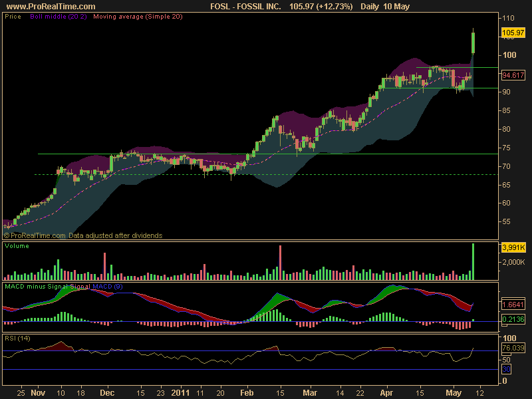Click the 65 price axis label

click(x=506, y=185)
